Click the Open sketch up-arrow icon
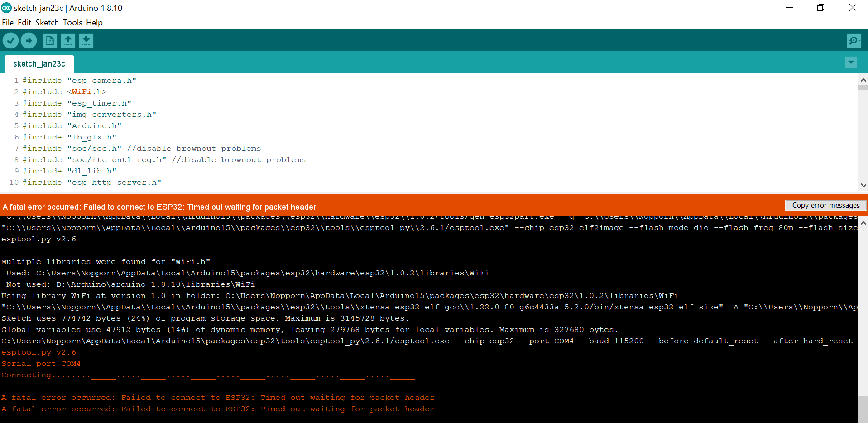 click(68, 41)
